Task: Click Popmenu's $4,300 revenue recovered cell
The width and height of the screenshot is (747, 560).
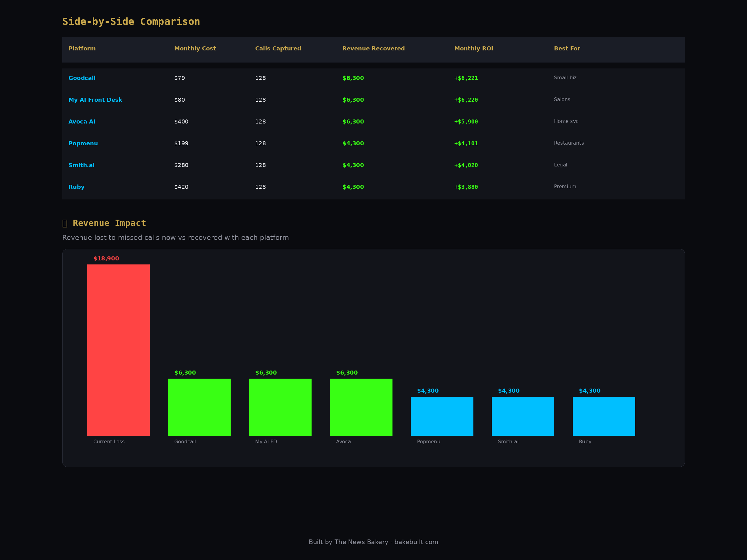Action: click(353, 143)
